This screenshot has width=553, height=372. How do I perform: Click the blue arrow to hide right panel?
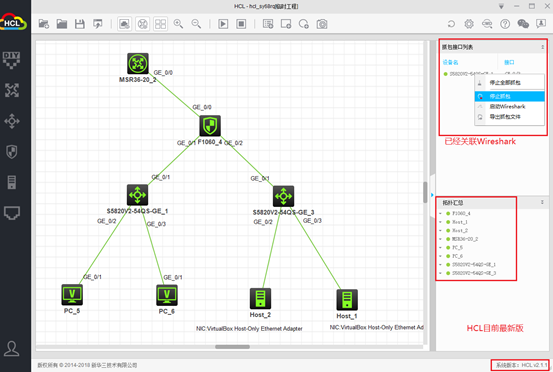pyautogui.click(x=432, y=195)
